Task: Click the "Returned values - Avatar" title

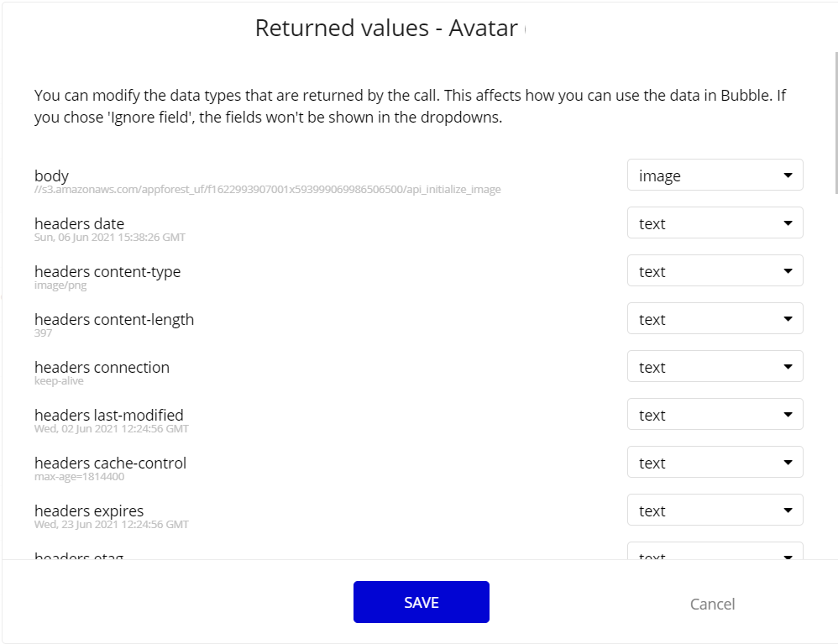Action: (x=386, y=28)
